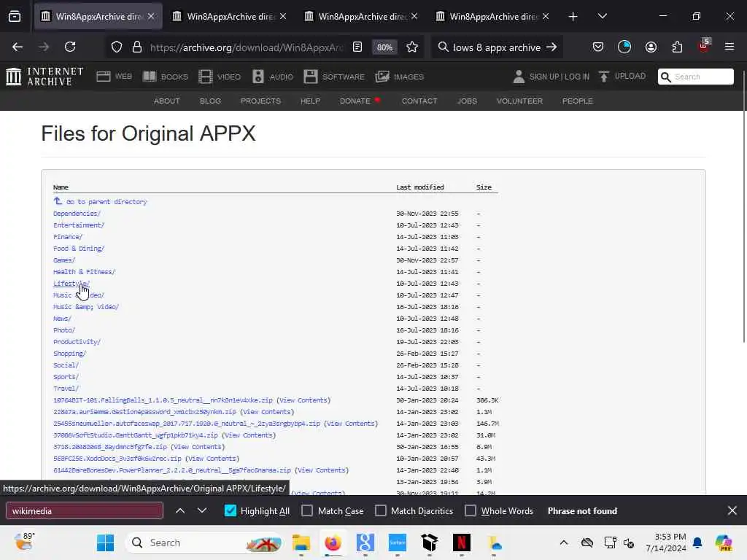Open Books section in archive nav

click(x=166, y=76)
